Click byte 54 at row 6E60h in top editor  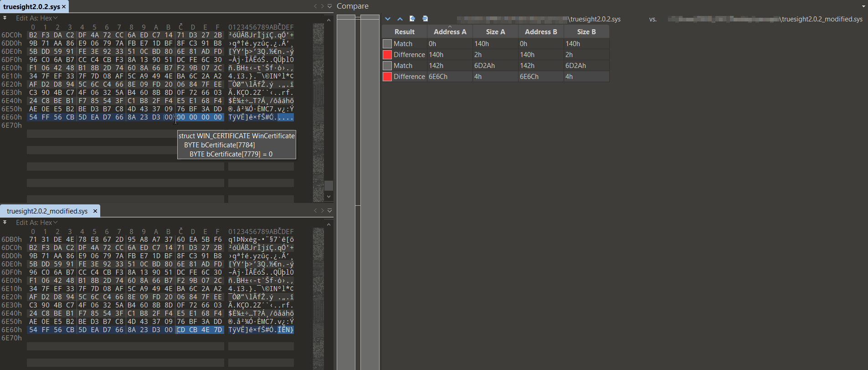[x=33, y=117]
